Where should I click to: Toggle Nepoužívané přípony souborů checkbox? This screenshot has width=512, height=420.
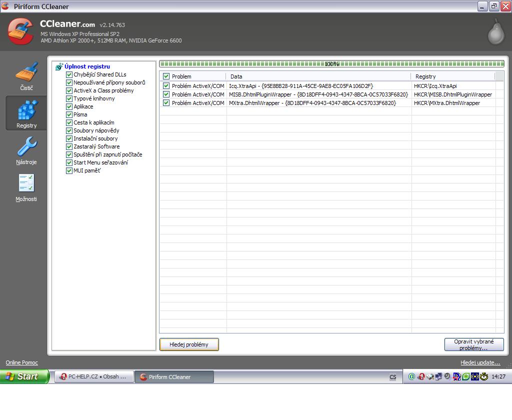69,82
